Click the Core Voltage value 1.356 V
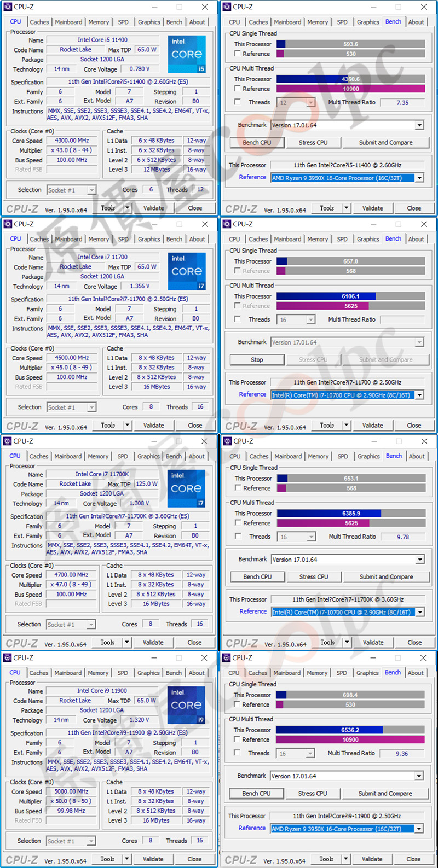 coord(140,286)
